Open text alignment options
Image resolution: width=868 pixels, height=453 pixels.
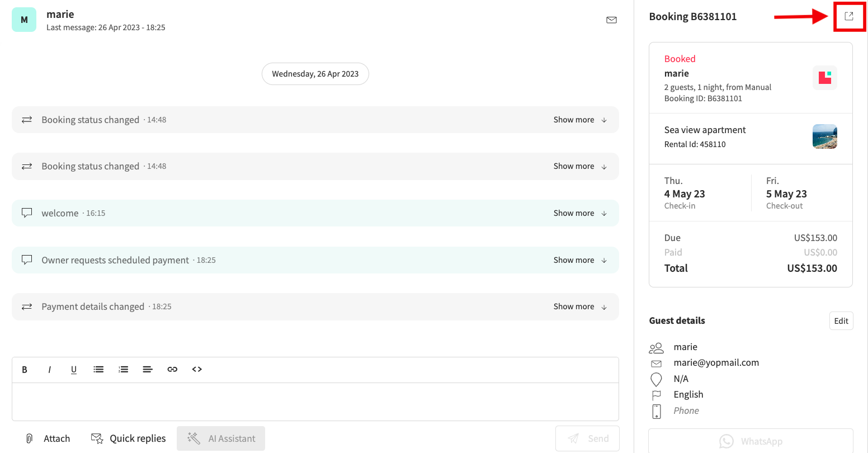148,370
